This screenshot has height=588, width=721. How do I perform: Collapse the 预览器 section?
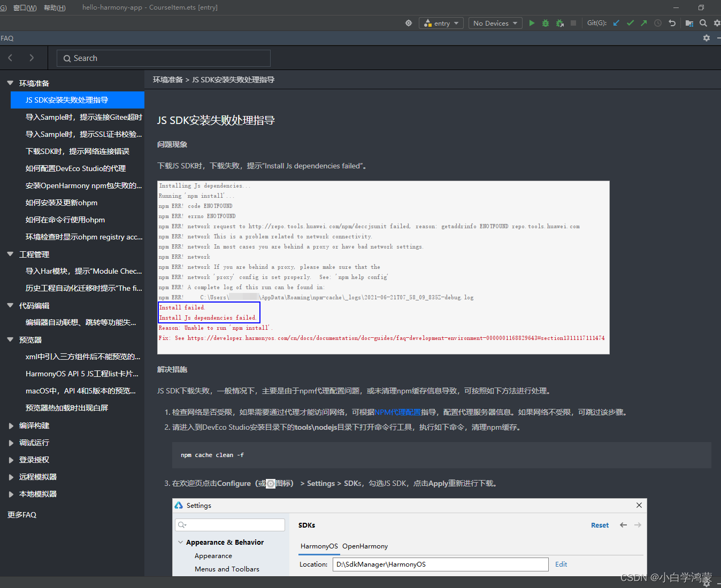10,339
